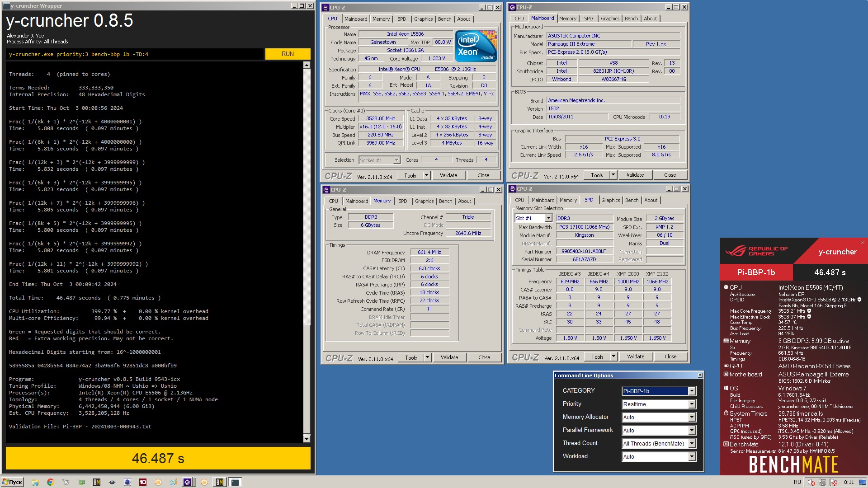This screenshot has width=868, height=488.
Task: Switch to the purple CPU-Z taskbar button
Action: 189,482
